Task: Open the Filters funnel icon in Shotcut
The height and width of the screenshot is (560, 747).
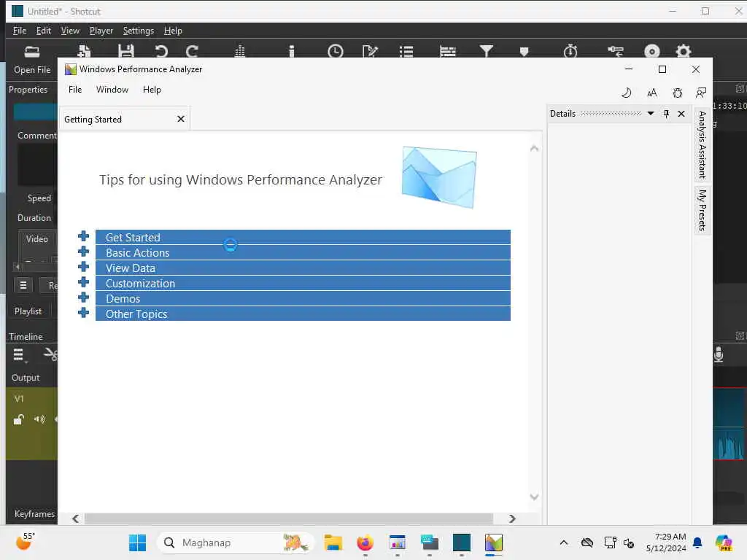Action: click(x=487, y=51)
